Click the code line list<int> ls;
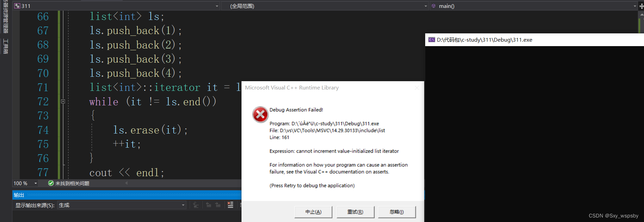This screenshot has height=222, width=644. 127,17
